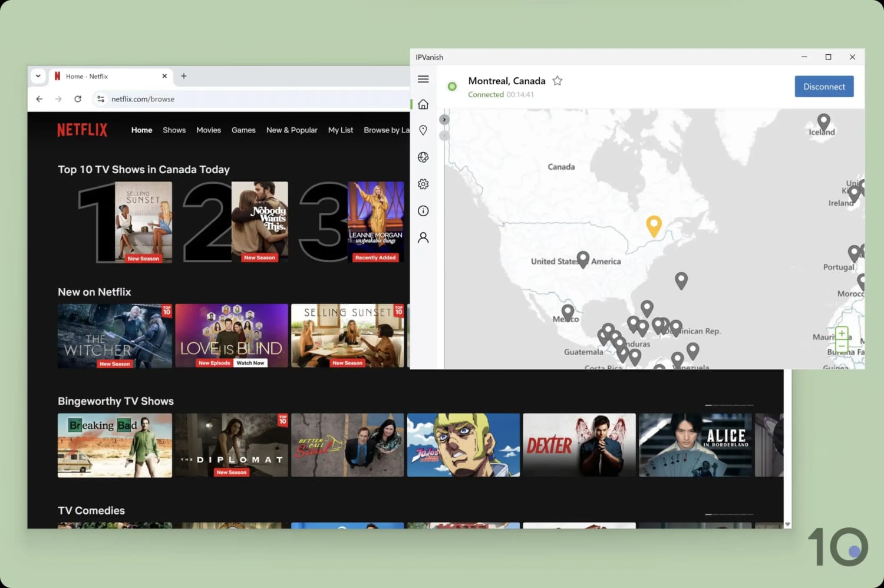
Task: Open IPVanish settings via gear icon
Action: pos(423,184)
